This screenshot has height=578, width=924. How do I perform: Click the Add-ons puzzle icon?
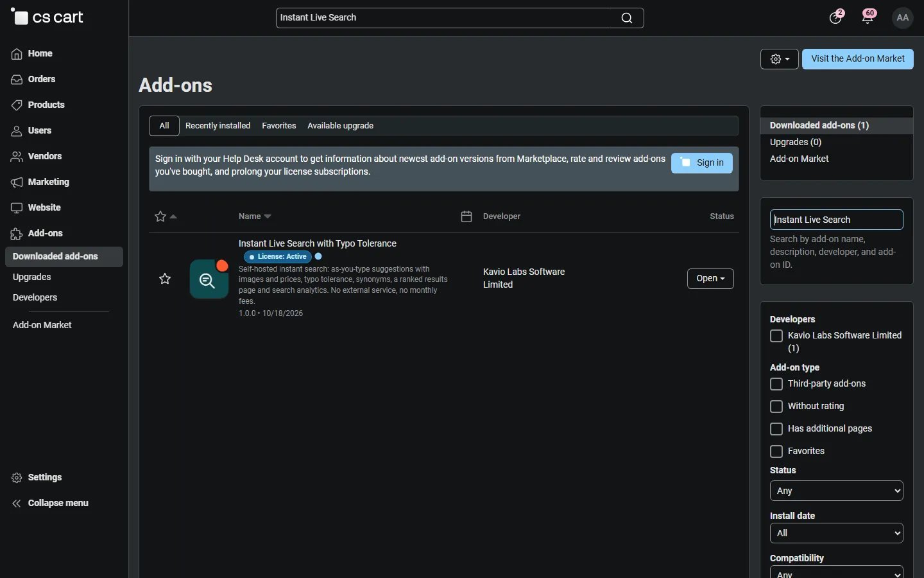17,234
